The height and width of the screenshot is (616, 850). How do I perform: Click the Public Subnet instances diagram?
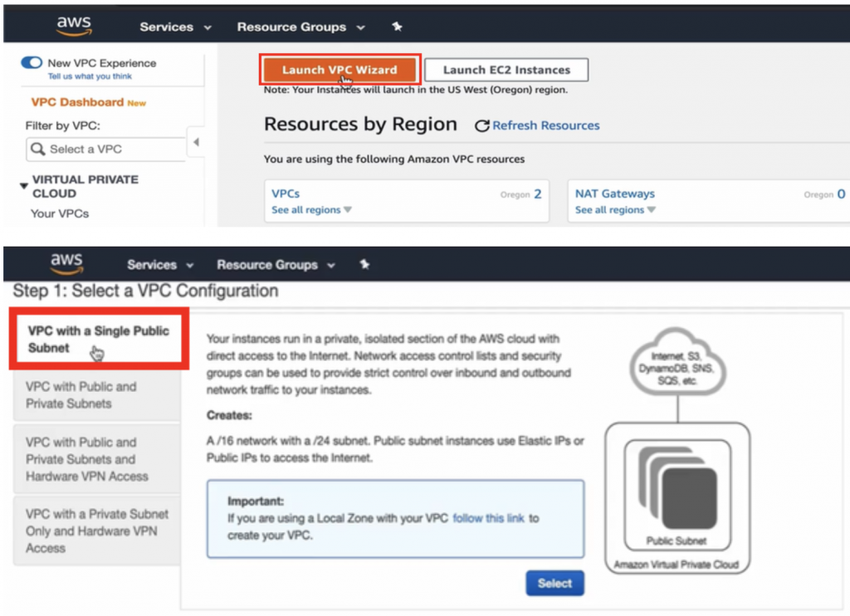[x=677, y=495]
